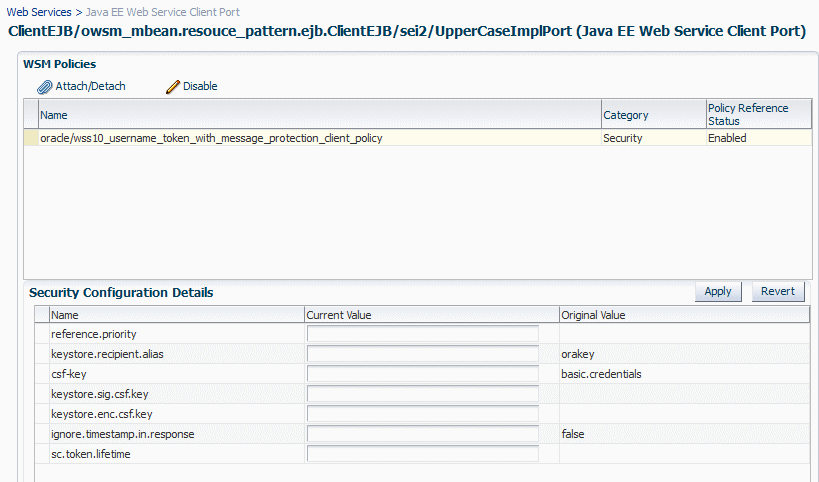Image resolution: width=819 pixels, height=482 pixels.
Task: Select the reference.priority row name
Action: coord(93,334)
